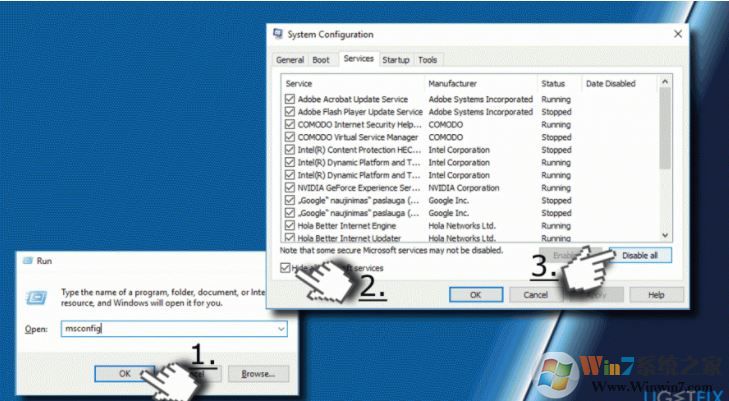The height and width of the screenshot is (401, 729).
Task: Expand the Open combo box dropdown
Action: pos(281,329)
